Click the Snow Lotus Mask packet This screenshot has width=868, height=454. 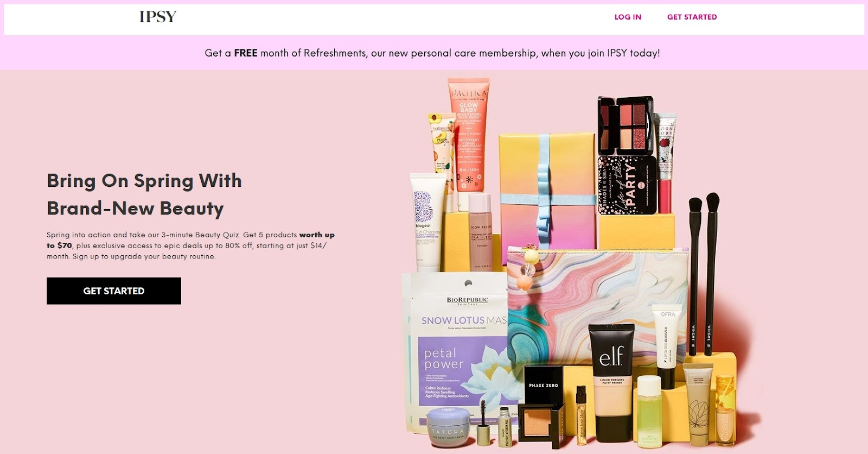(x=456, y=353)
